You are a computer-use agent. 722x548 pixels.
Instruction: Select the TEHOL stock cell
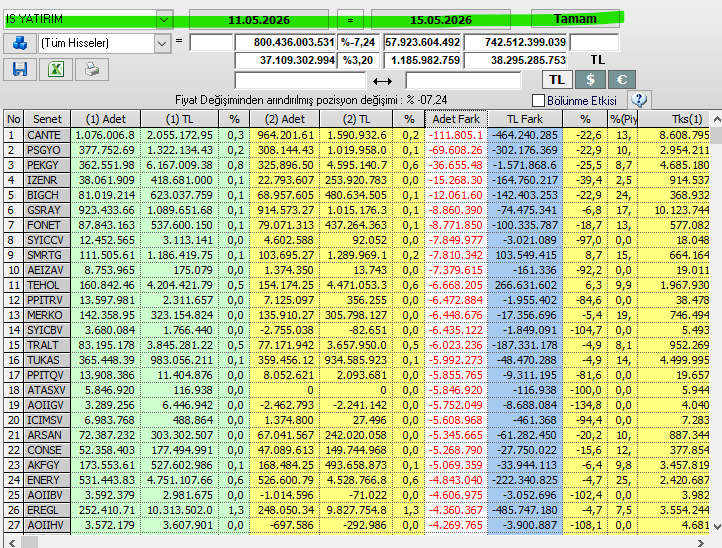pos(47,285)
